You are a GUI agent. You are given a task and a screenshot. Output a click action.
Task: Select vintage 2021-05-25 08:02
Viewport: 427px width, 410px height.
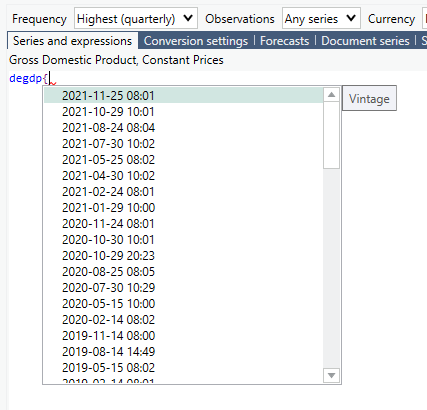click(184, 160)
